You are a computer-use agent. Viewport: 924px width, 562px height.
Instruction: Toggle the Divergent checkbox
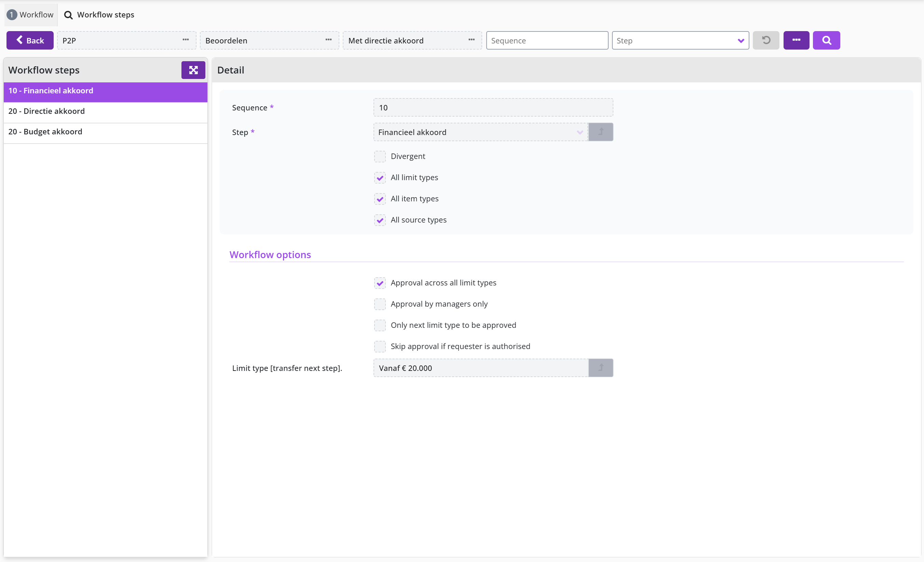[380, 157]
